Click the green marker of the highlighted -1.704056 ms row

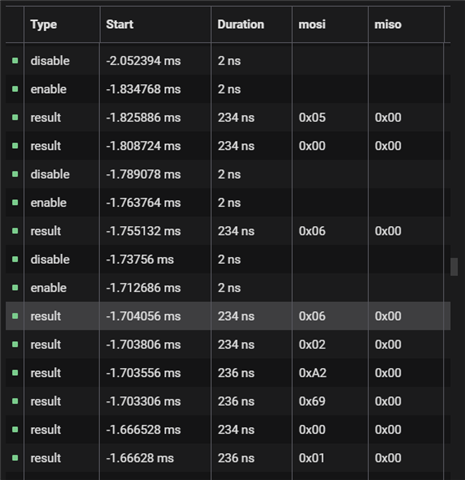[15, 316]
